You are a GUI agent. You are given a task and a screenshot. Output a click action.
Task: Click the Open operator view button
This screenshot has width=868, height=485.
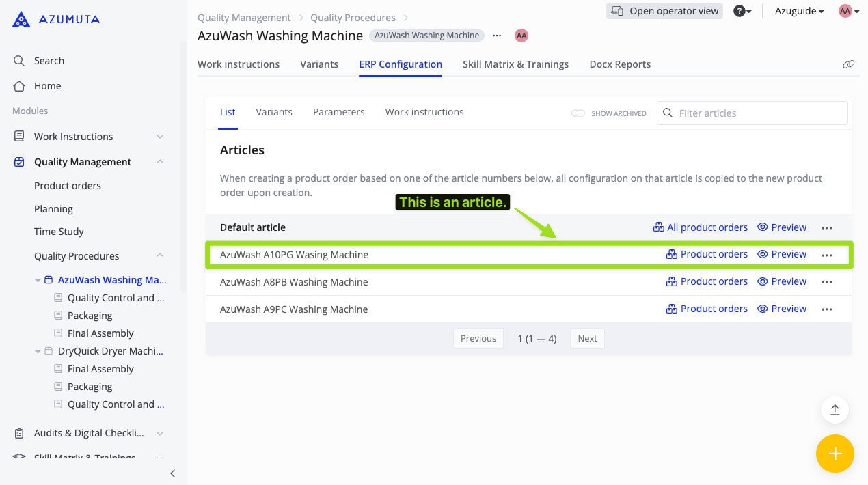(664, 11)
